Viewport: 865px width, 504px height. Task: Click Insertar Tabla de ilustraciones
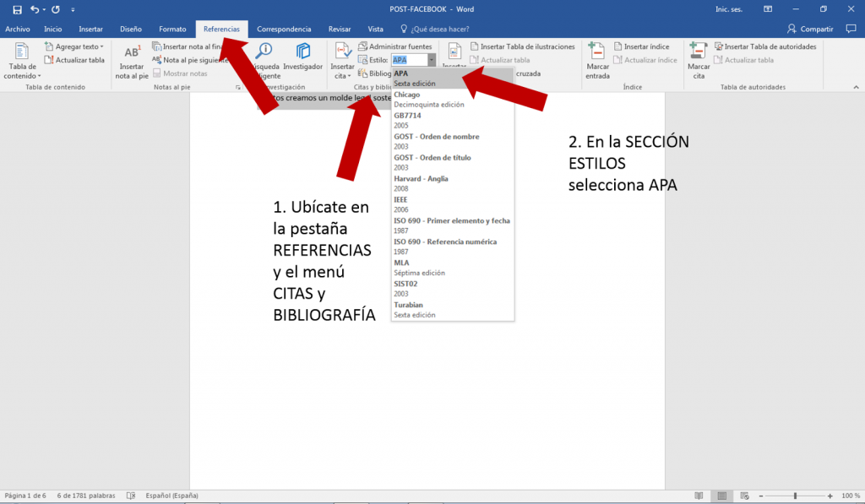522,47
